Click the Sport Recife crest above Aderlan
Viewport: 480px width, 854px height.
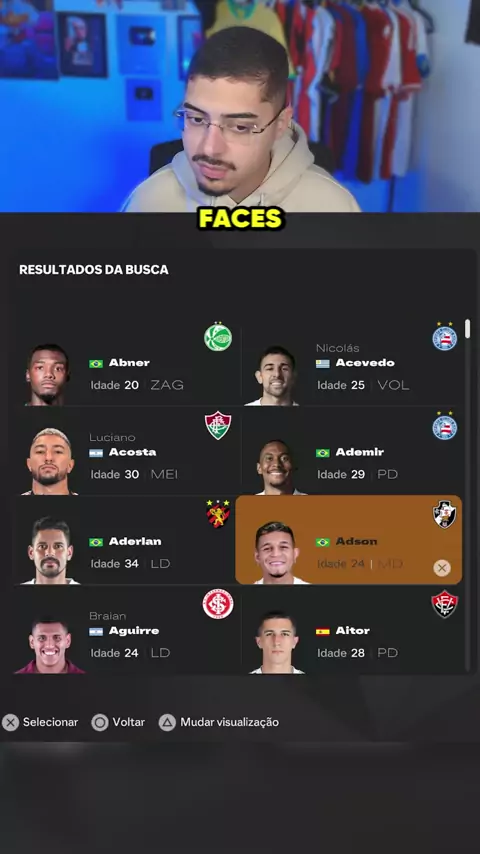tap(218, 514)
